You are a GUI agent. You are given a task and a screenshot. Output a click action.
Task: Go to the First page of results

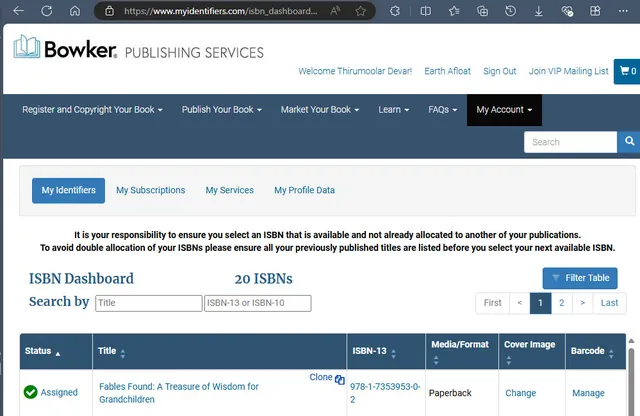click(x=492, y=303)
